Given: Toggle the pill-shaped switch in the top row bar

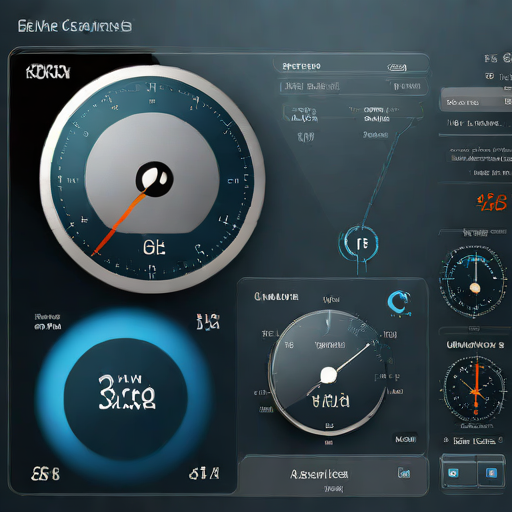Looking at the screenshot, I should point(397,68).
